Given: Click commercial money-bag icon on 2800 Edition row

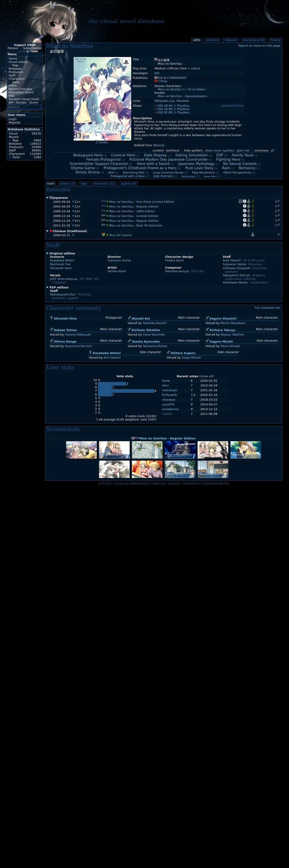Looking at the screenshot, I should click(x=249, y=211).
